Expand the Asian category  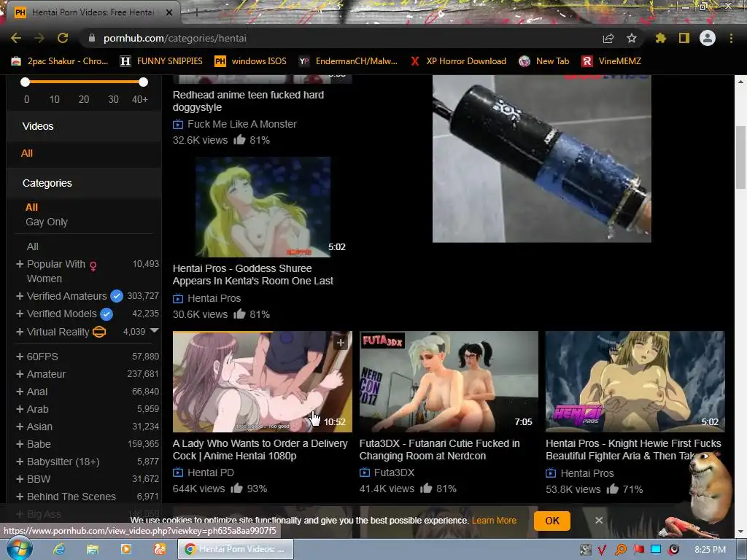[20, 427]
